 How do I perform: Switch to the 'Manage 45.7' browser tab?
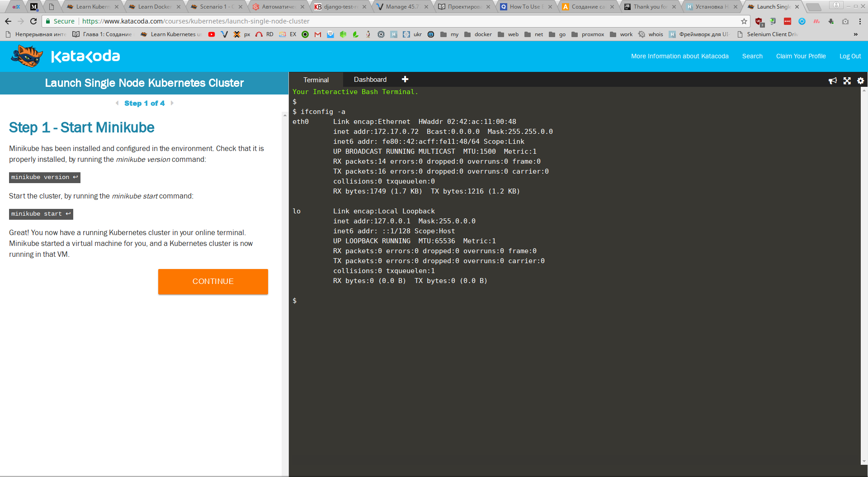coord(402,7)
